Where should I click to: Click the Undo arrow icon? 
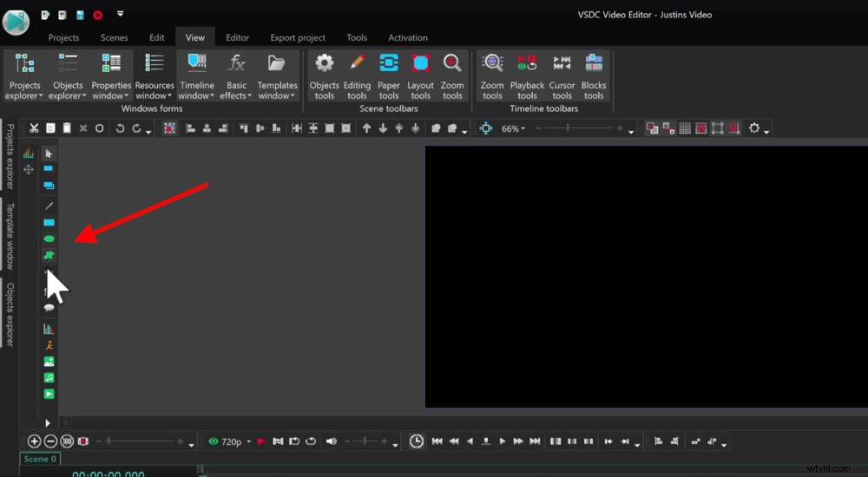(x=120, y=128)
